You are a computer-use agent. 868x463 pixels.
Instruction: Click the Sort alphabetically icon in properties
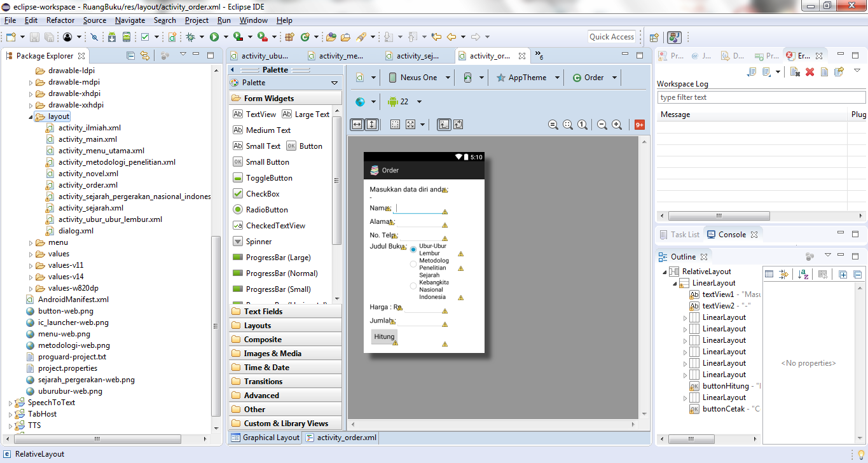803,274
